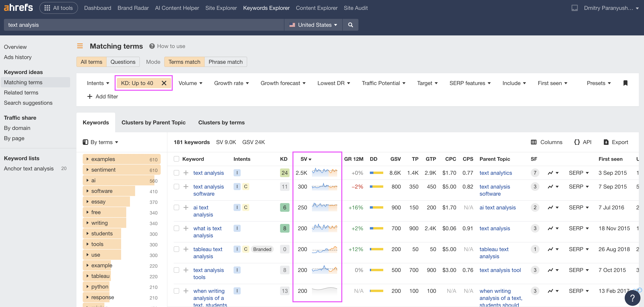Open the By terms grouping dropdown
Viewport: 644px width, 307px height.
pos(100,142)
